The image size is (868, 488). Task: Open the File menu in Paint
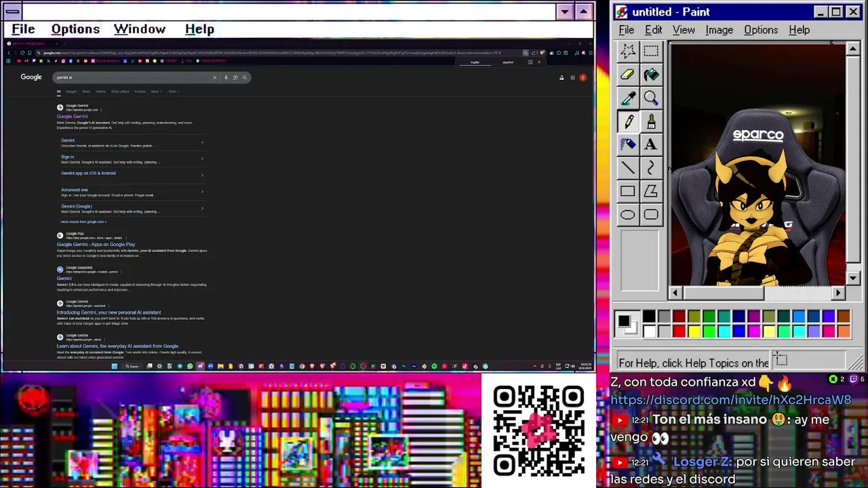coord(627,30)
